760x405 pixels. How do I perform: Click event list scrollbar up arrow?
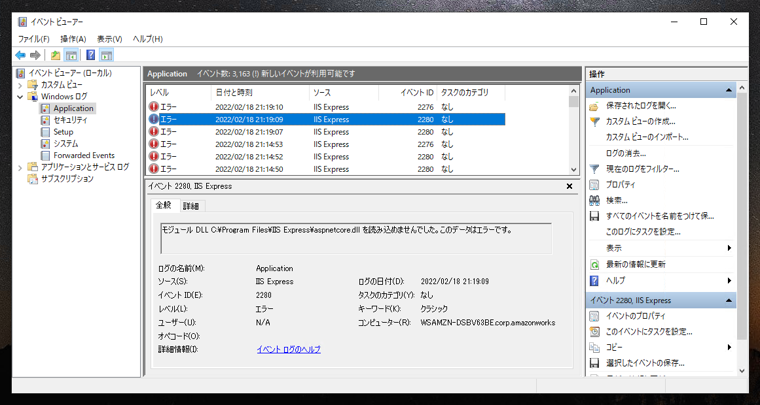[574, 91]
